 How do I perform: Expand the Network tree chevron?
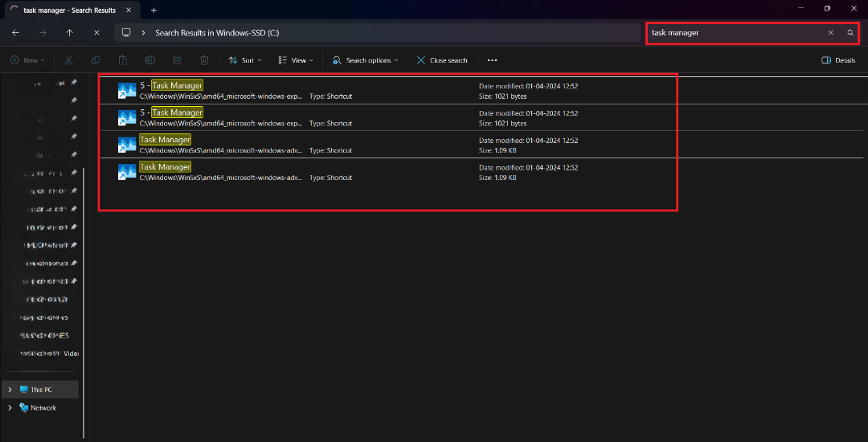tap(10, 407)
